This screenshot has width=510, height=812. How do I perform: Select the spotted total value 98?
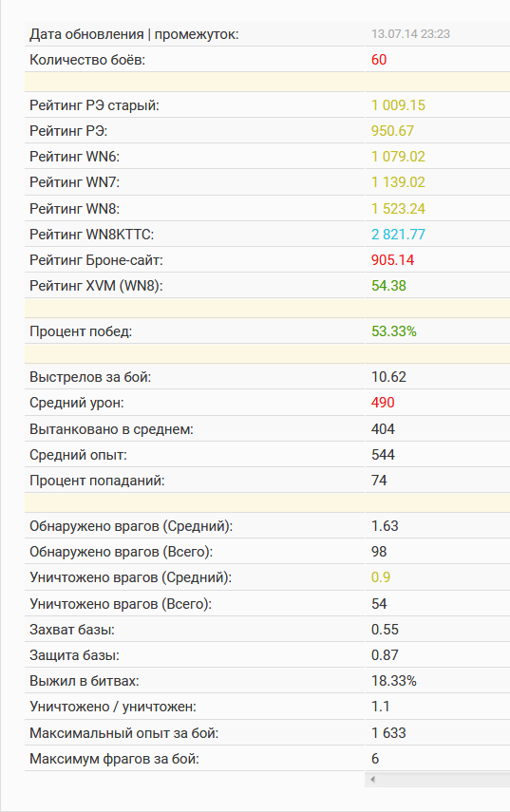point(379,552)
